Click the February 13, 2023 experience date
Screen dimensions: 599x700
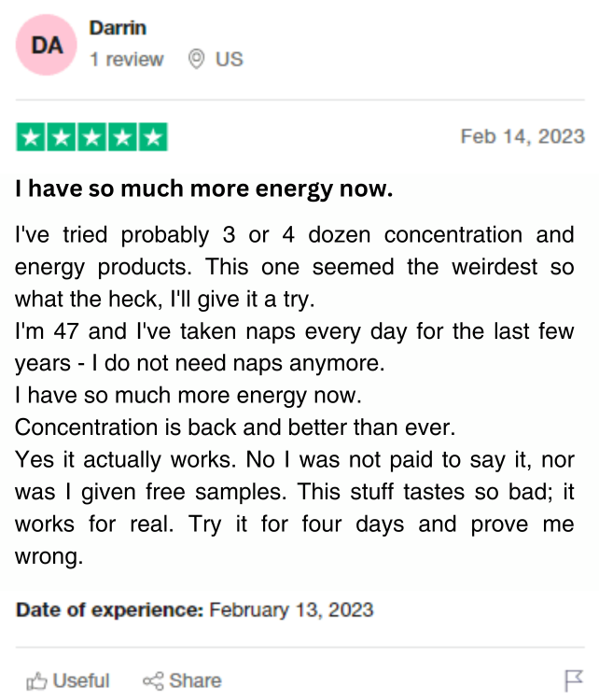(291, 610)
